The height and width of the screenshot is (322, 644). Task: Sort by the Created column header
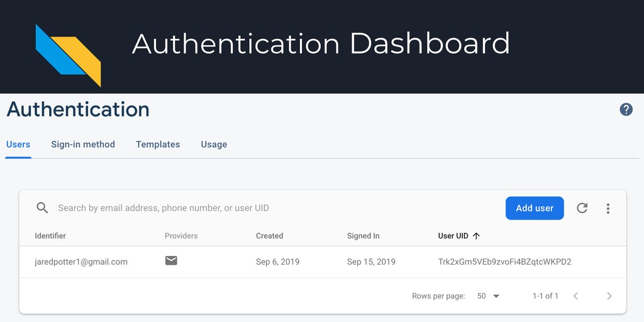point(269,236)
